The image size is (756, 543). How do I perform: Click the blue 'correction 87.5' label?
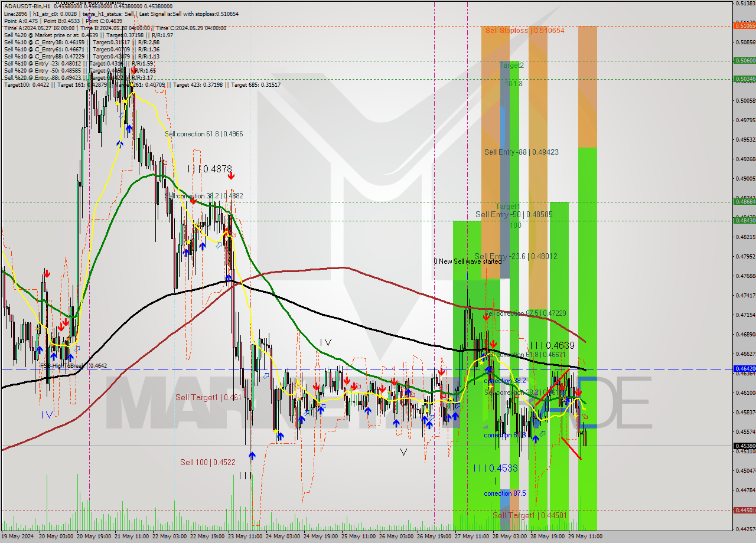[505, 493]
